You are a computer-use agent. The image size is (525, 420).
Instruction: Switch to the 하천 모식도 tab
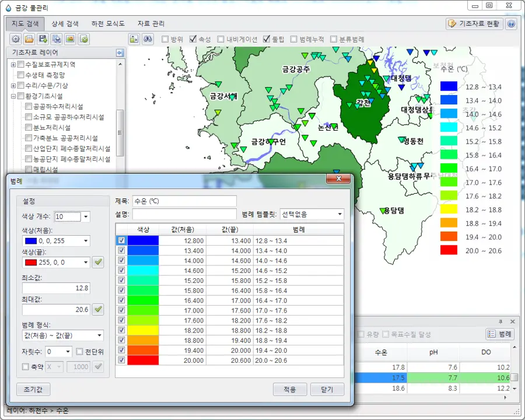(x=108, y=24)
